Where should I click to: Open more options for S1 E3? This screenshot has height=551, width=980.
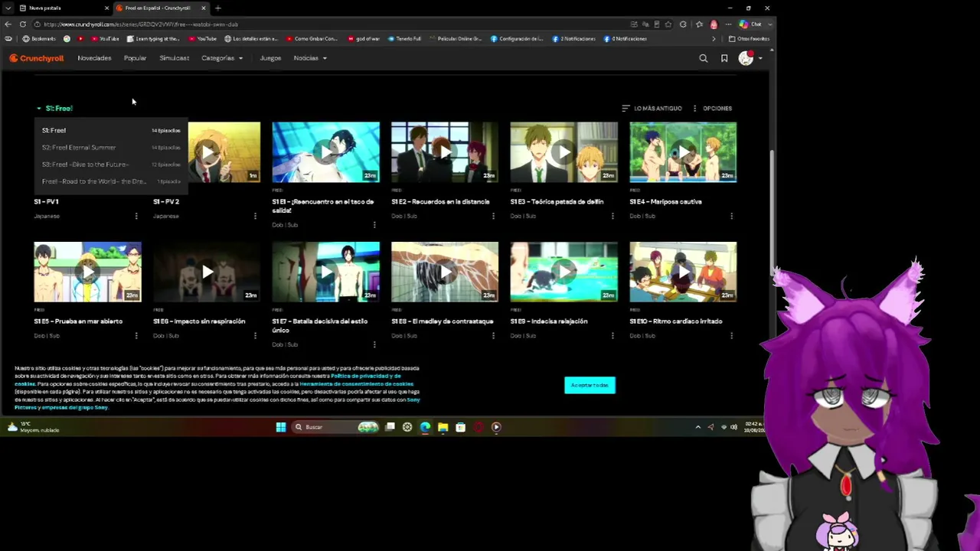612,216
